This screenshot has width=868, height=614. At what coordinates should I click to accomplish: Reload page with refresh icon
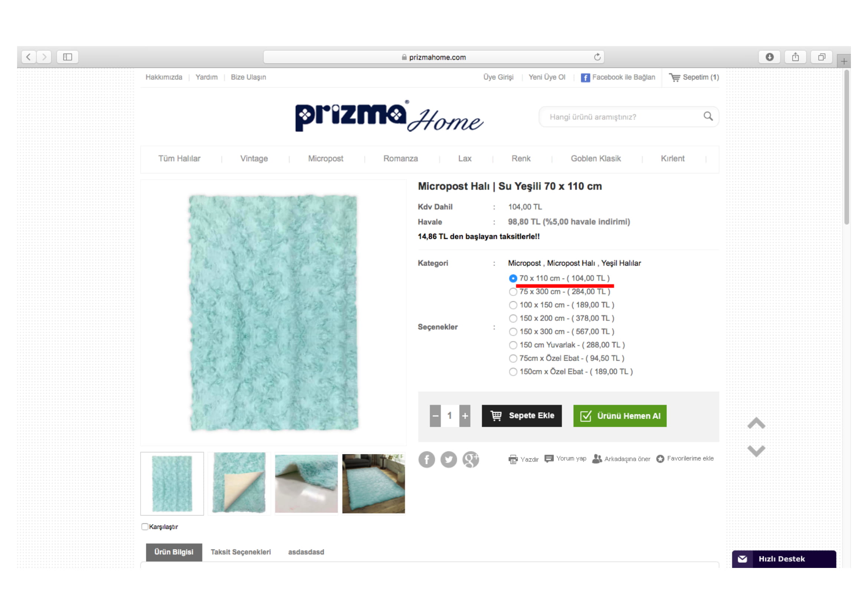597,57
